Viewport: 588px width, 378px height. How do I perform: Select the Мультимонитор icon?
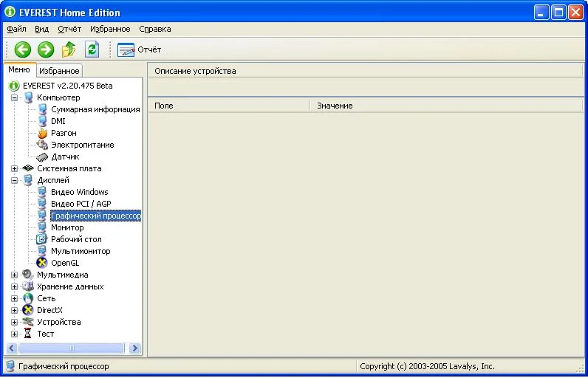42,251
